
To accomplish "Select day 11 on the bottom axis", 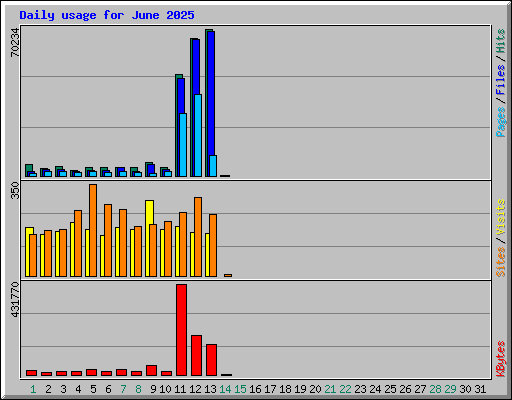I will coord(180,389).
